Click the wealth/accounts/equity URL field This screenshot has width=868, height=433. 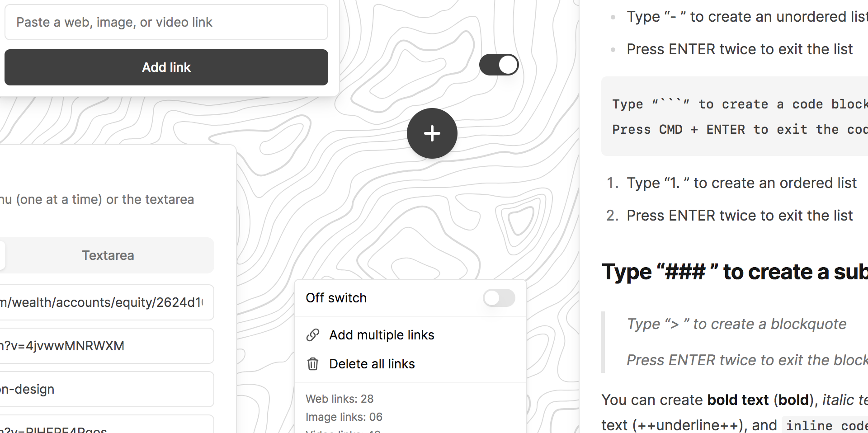[x=104, y=302]
